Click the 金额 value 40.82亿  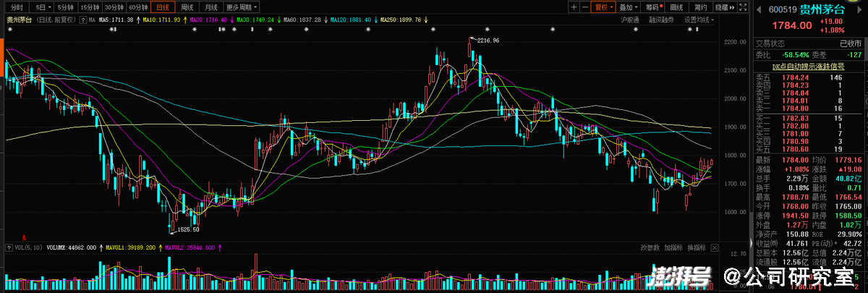click(x=849, y=177)
